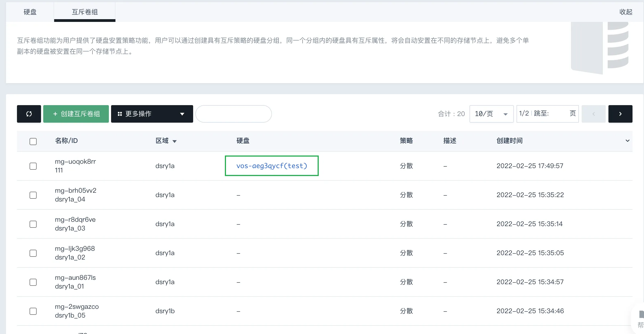This screenshot has width=644, height=334.
Task: Open the 10/页 page size dropdown
Action: [491, 114]
